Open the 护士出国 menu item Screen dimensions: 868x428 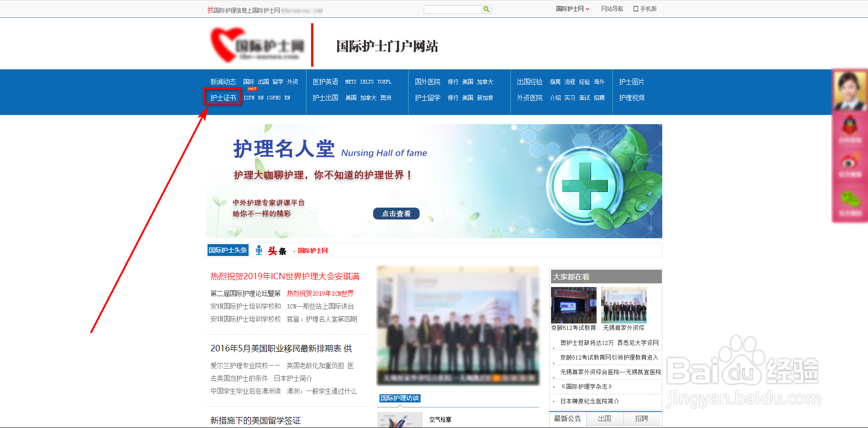(325, 98)
